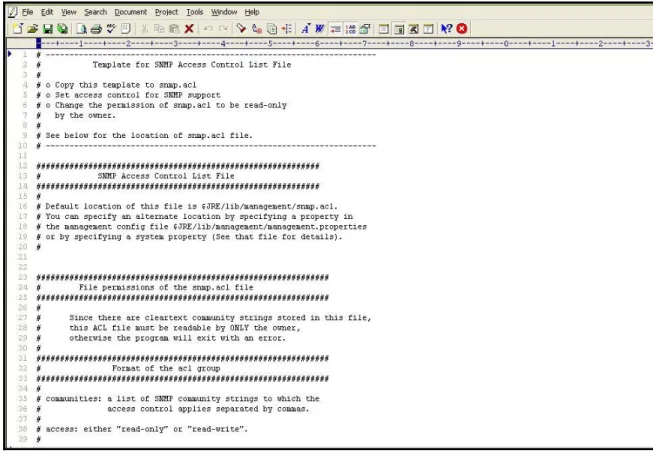Toggle the first window pane icon after the house icon
The image size is (653, 459).
click(x=384, y=29)
